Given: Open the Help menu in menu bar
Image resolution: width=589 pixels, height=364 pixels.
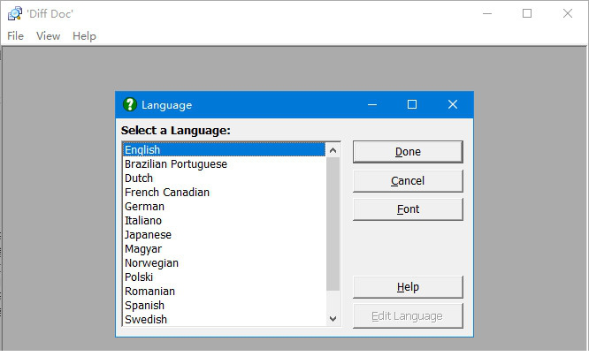Looking at the screenshot, I should tap(84, 36).
